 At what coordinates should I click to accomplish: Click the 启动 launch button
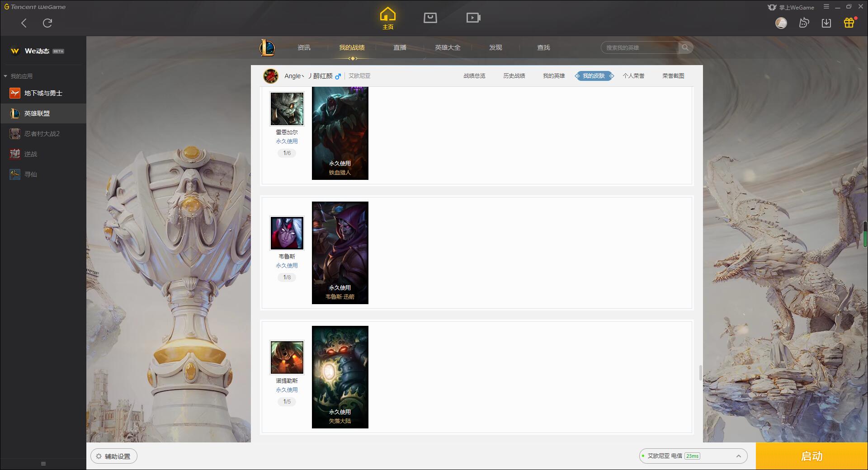click(x=812, y=456)
